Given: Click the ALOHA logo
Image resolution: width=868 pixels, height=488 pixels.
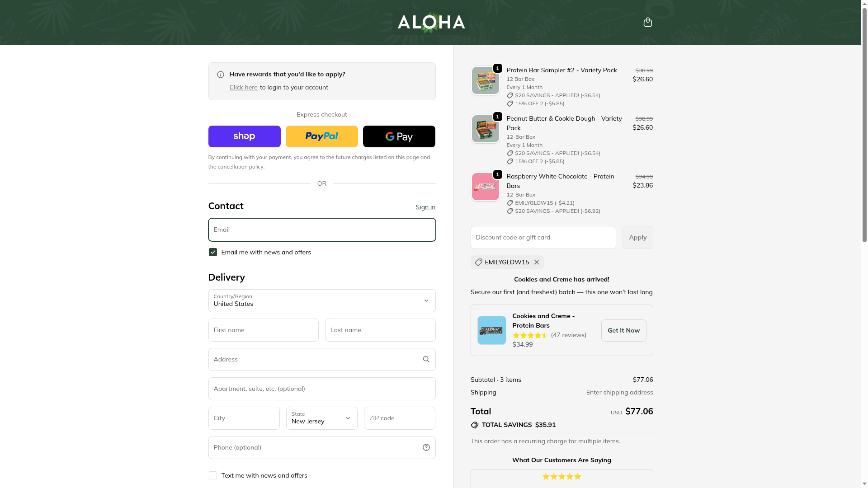Looking at the screenshot, I should [431, 22].
